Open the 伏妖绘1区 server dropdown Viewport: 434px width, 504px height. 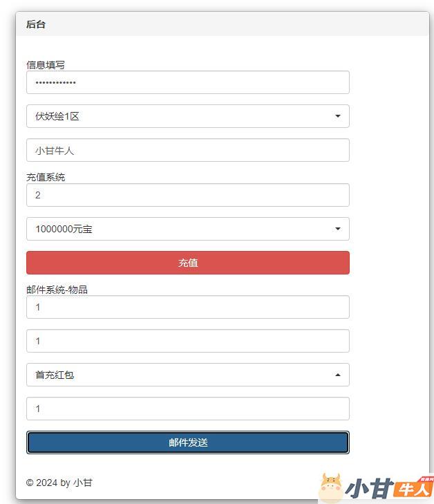(187, 116)
